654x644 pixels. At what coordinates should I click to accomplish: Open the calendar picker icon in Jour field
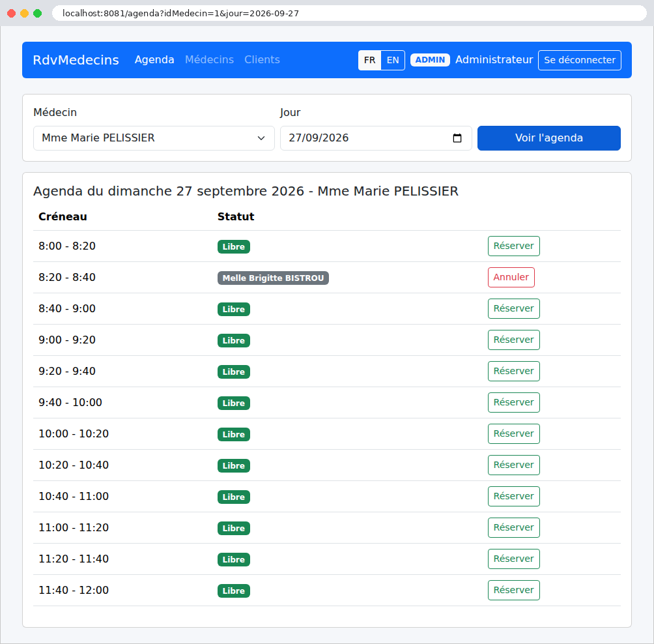[457, 138]
